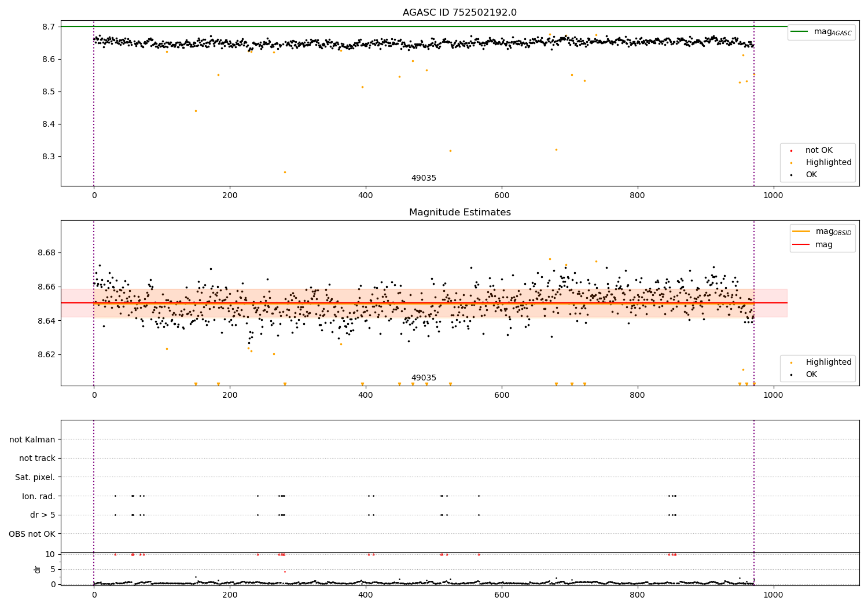Click the 'dr' axis label

click(x=38, y=569)
